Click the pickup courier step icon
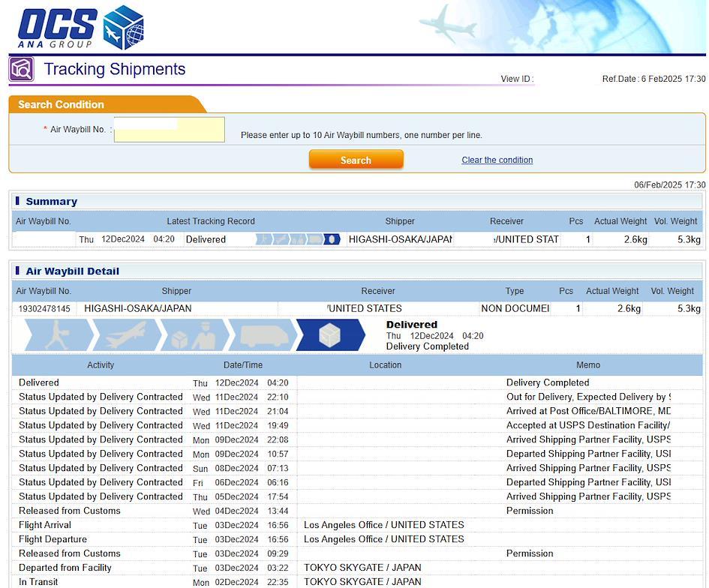The image size is (709, 588). click(x=58, y=335)
